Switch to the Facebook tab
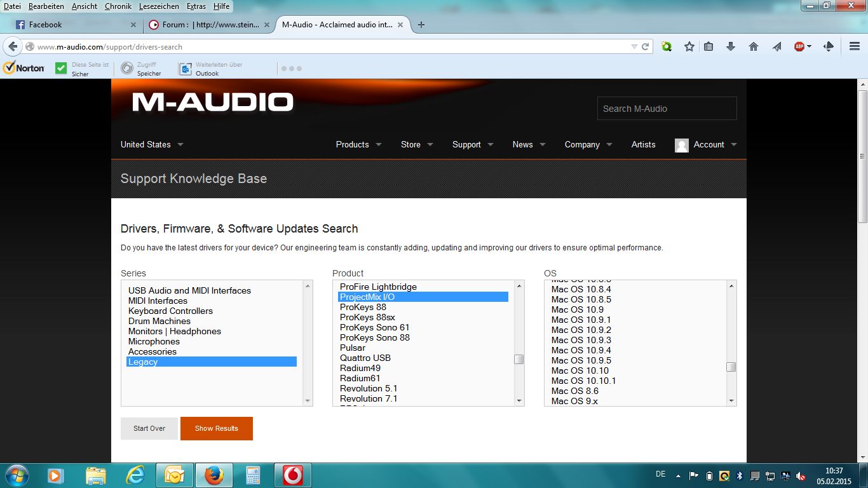 coord(76,25)
